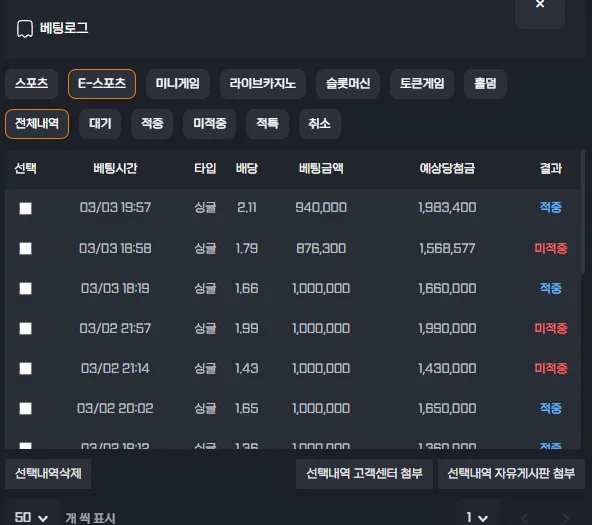Viewport: 592px width, 525px height.
Task: Filter by 대기 status
Action: click(100, 124)
